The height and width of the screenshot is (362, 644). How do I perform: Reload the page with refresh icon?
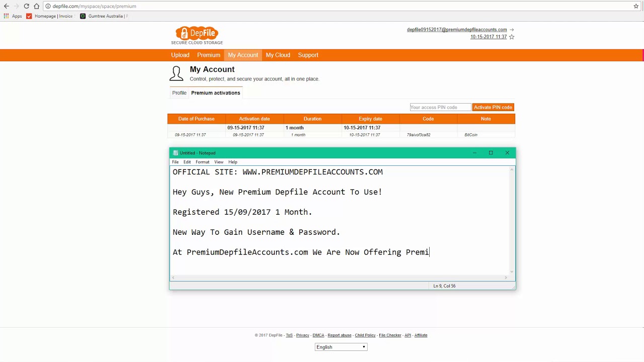(x=26, y=6)
